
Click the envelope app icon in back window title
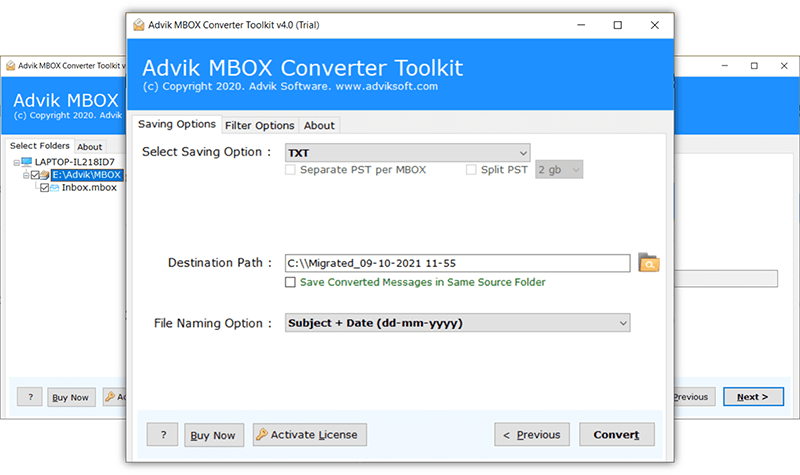10,66
